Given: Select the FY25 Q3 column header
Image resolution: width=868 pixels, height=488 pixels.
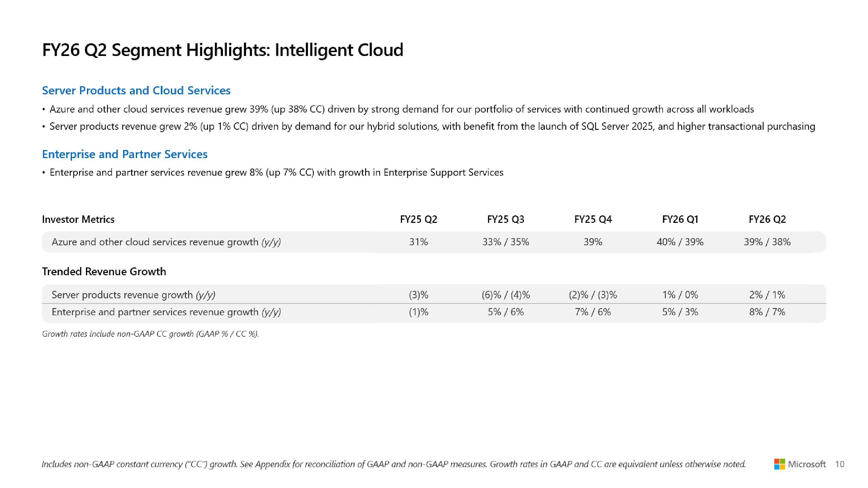Looking at the screenshot, I should 505,219.
